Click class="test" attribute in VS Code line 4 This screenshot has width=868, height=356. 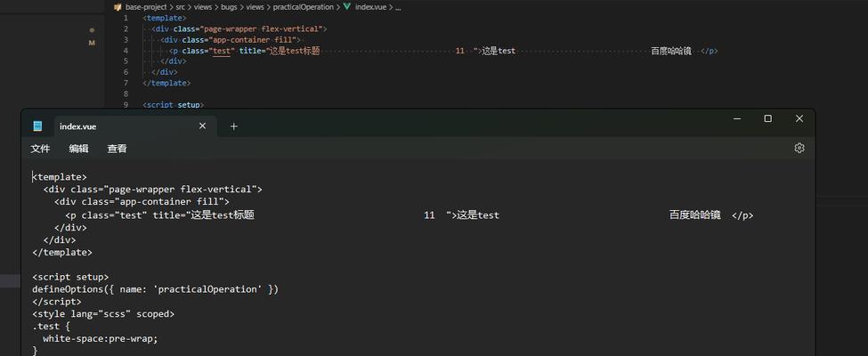pos(208,51)
